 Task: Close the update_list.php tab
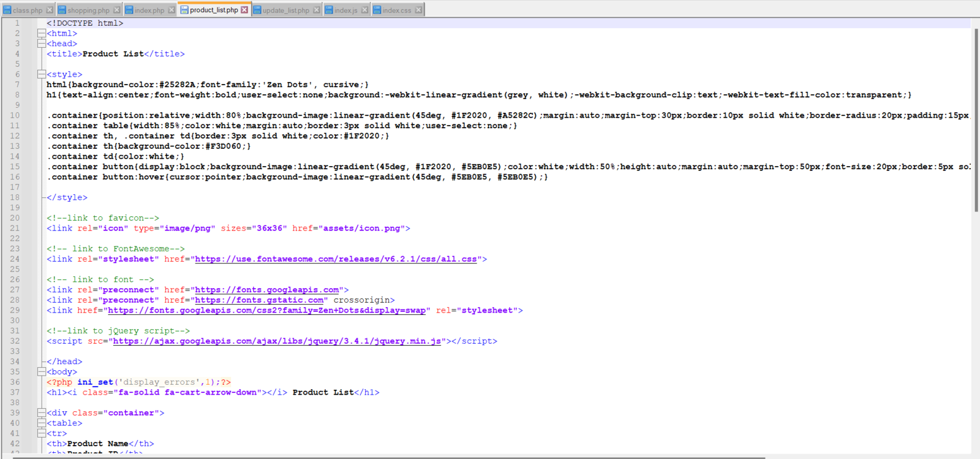point(316,10)
